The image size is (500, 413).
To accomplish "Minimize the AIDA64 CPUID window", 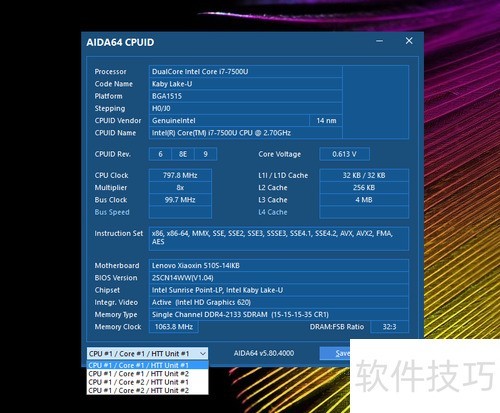I will click(x=379, y=41).
